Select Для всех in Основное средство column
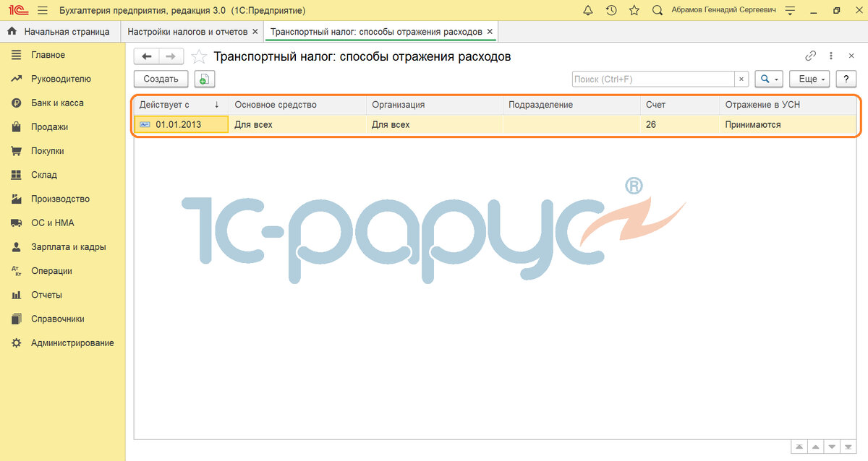 click(297, 124)
